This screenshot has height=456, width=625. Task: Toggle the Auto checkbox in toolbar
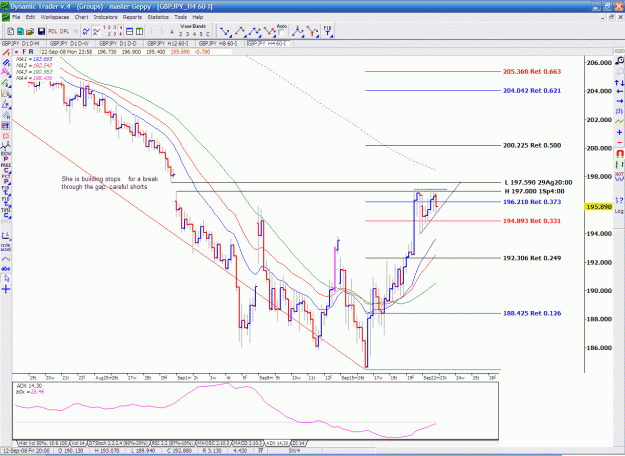[x=281, y=33]
